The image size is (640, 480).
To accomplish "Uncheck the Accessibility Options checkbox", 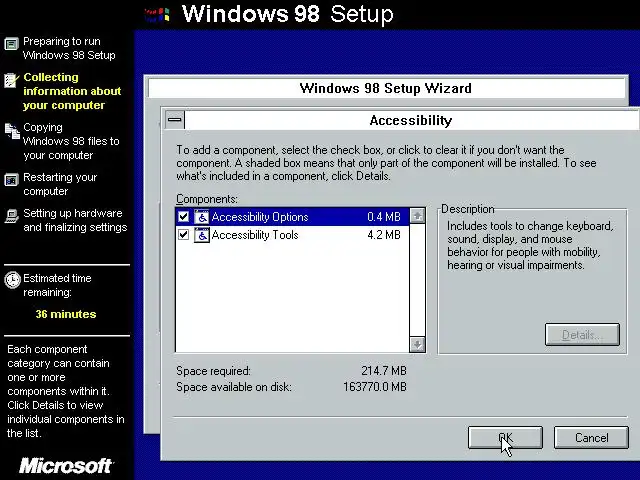I will [x=183, y=216].
